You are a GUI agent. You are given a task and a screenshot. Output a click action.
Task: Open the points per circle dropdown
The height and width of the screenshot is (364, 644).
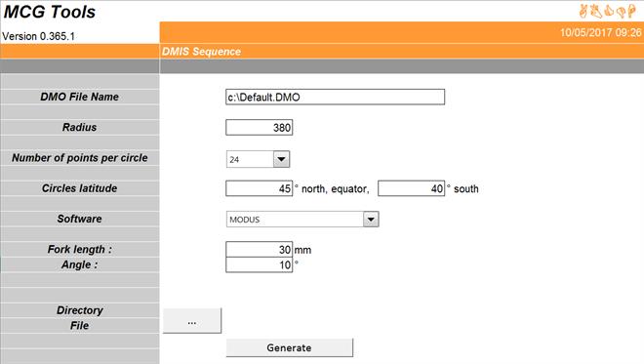281,159
